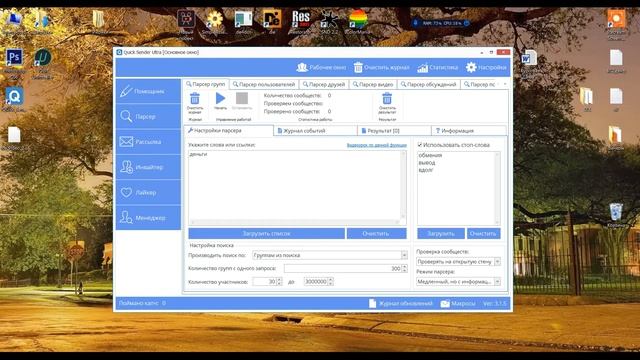Expand the Проверка сообществ dropdown

coord(497,262)
